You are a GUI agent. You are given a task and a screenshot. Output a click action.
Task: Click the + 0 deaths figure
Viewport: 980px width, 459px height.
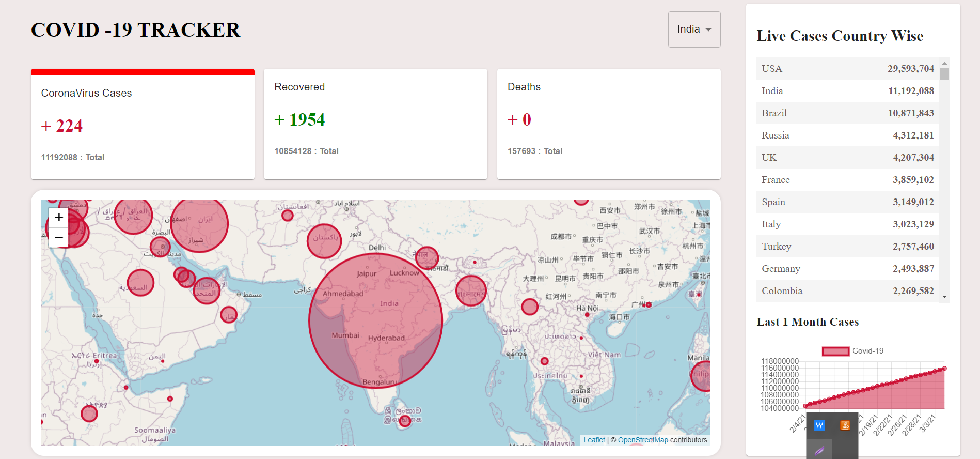519,119
